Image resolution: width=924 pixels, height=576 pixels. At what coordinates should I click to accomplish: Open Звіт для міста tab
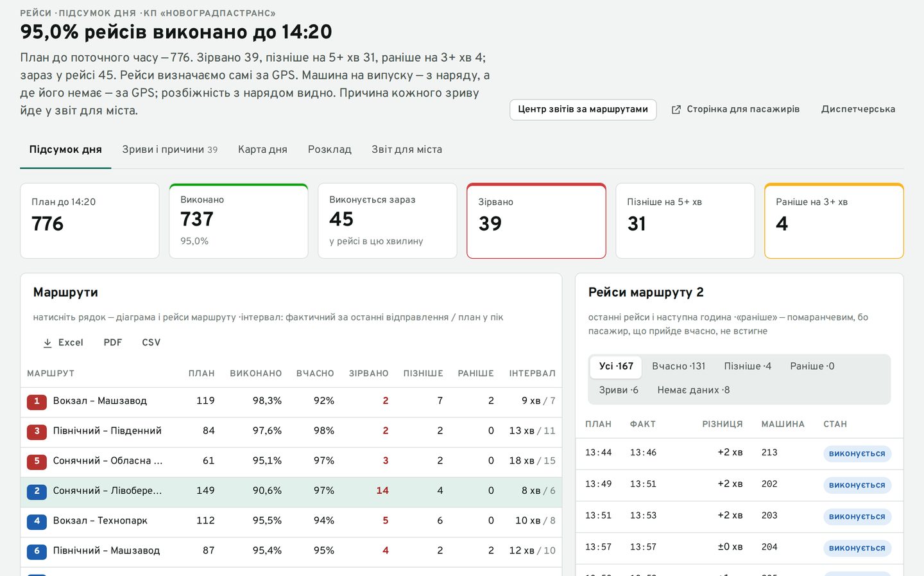click(407, 150)
